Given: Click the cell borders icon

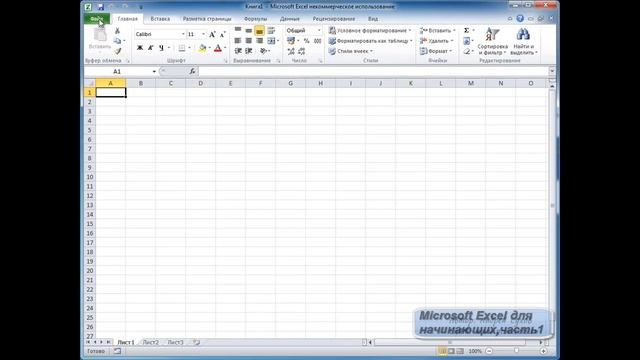Looking at the screenshot, I should pos(182,48).
